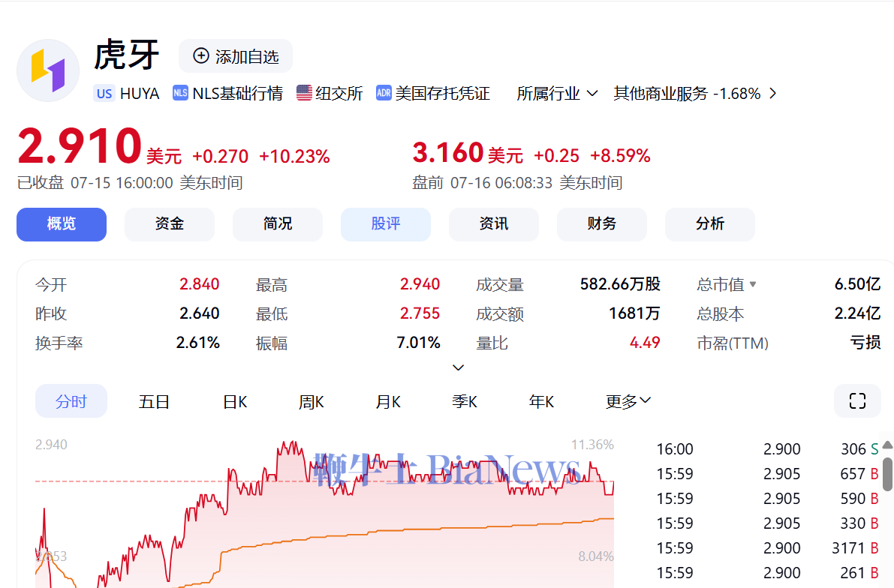This screenshot has height=588, width=894.
Task: Click the trade row with volume 657
Action: pyautogui.click(x=767, y=473)
